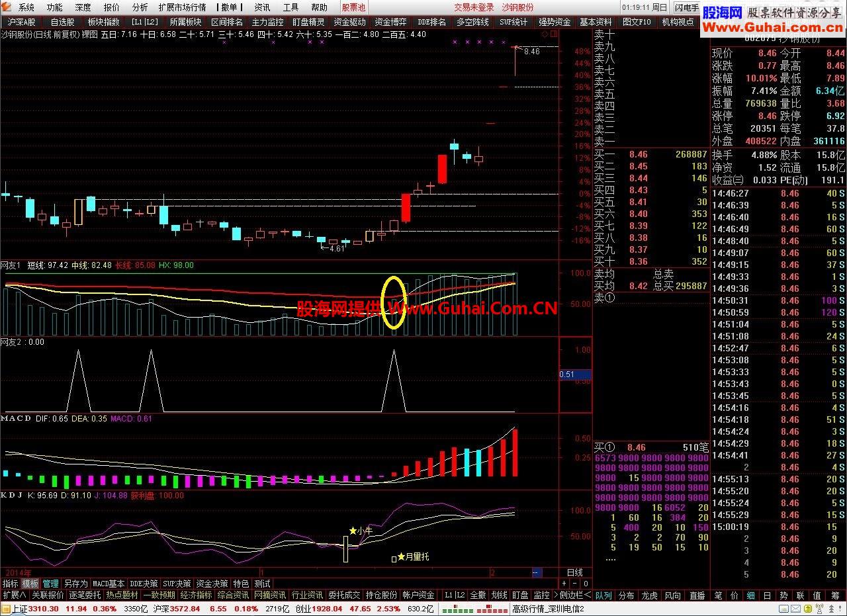Click the blue timeline marker on date axis
Screen dimensions: 847x616
click(x=537, y=572)
